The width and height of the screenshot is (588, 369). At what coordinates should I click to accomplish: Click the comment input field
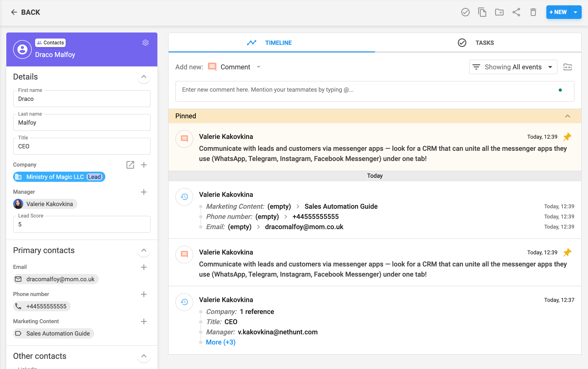pyautogui.click(x=375, y=89)
